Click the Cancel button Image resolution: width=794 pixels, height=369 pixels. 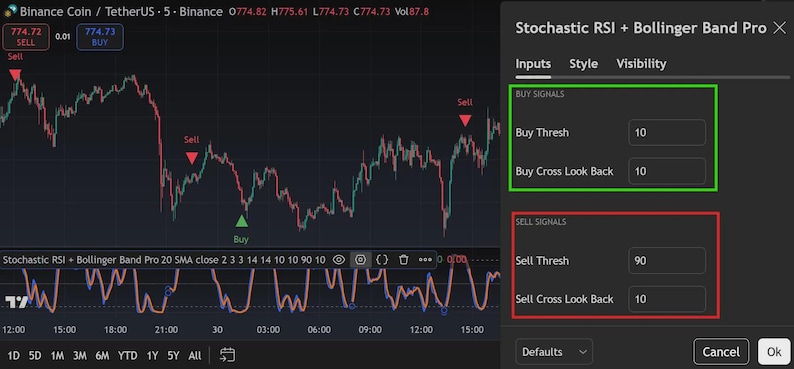721,352
